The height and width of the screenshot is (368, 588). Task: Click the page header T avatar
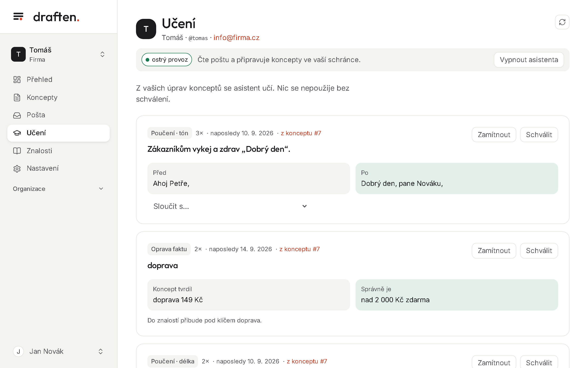click(146, 29)
